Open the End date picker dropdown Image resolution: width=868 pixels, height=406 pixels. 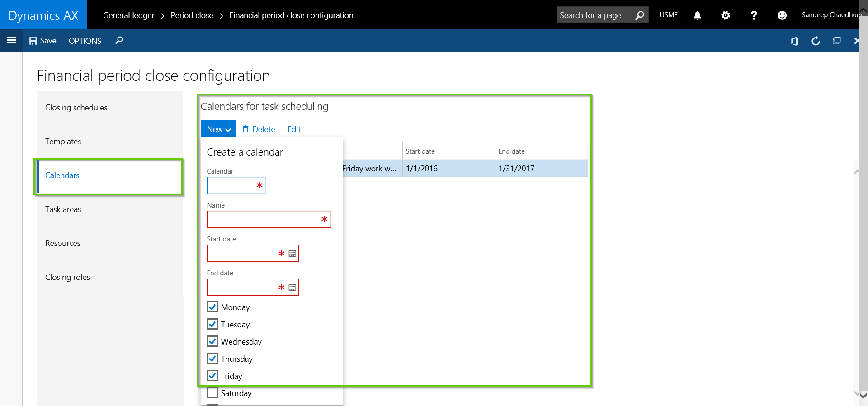click(292, 288)
